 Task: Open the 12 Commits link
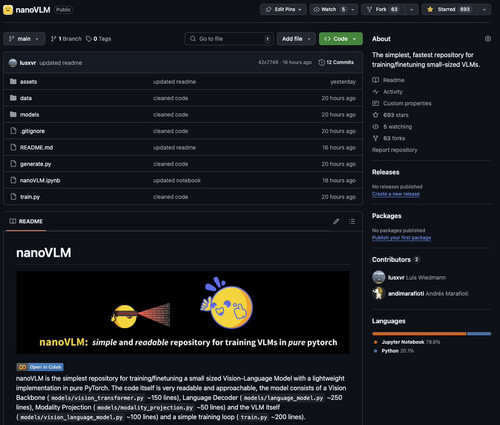pyautogui.click(x=336, y=62)
